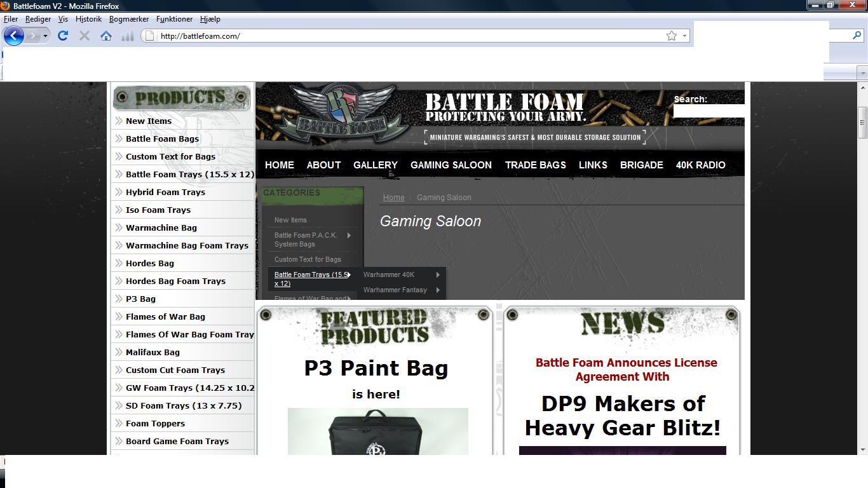The width and height of the screenshot is (868, 488).
Task: Click Warhammer 40K submenu entry
Action: click(x=389, y=274)
